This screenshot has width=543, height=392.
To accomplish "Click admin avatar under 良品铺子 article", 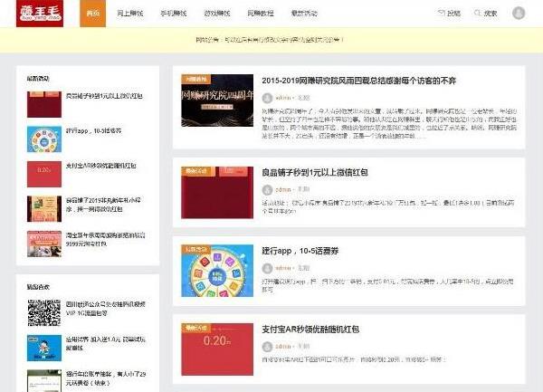I will pos(267,189).
